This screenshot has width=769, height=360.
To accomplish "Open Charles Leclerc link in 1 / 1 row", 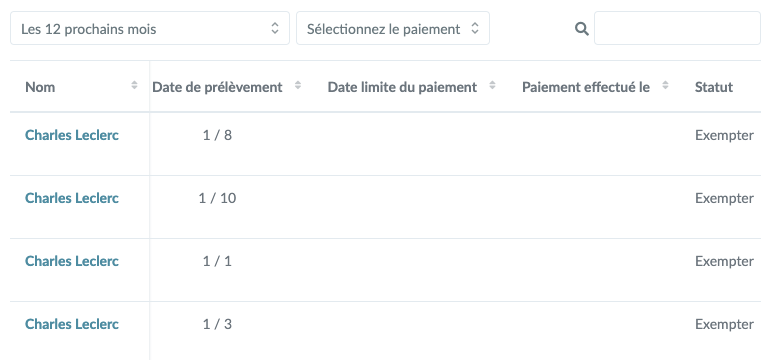I will [72, 261].
